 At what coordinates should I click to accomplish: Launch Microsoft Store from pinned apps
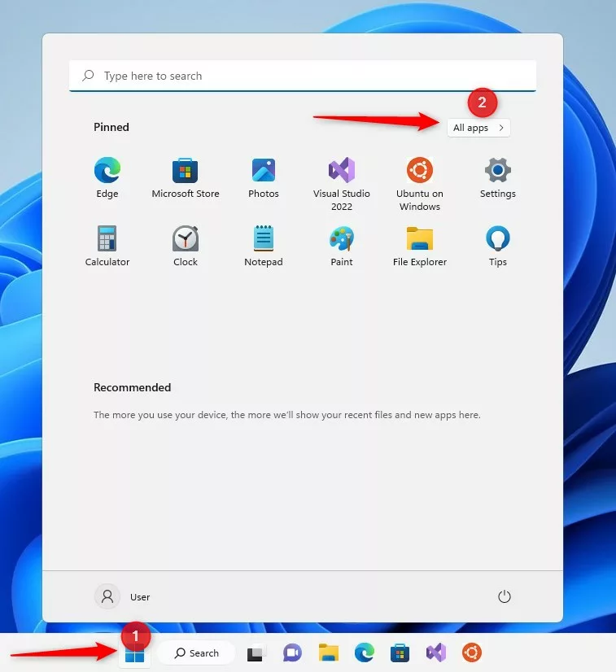186,177
